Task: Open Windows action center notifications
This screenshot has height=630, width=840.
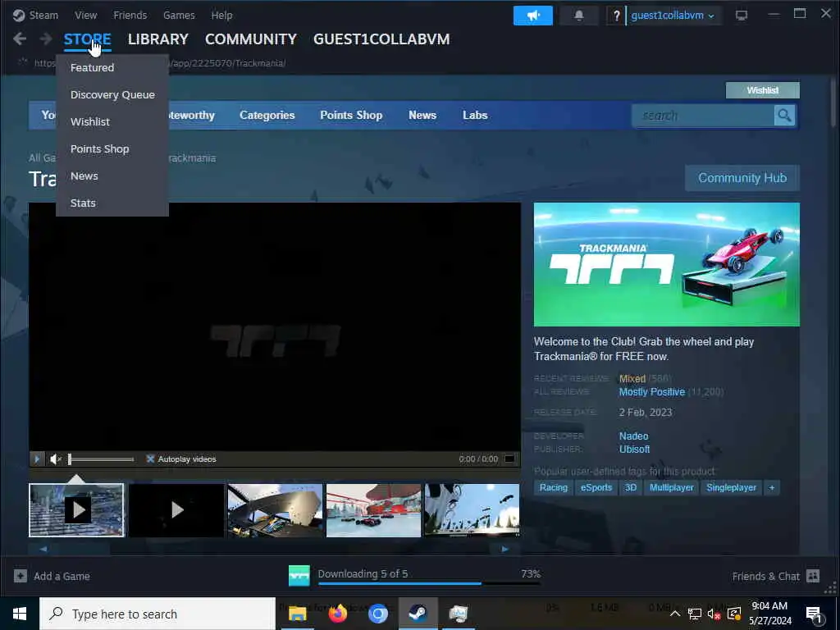Action: (813, 614)
